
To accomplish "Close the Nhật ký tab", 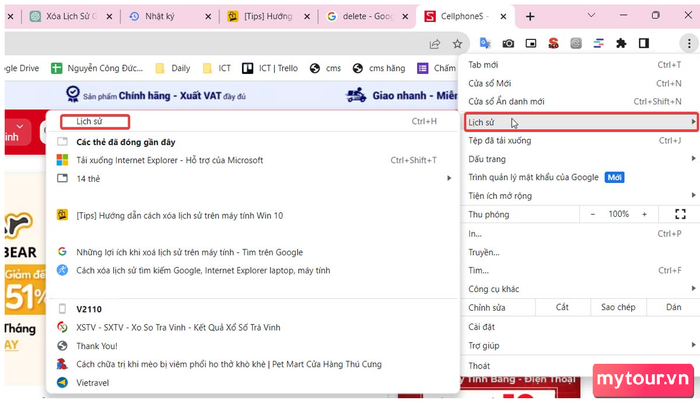I will [x=208, y=17].
